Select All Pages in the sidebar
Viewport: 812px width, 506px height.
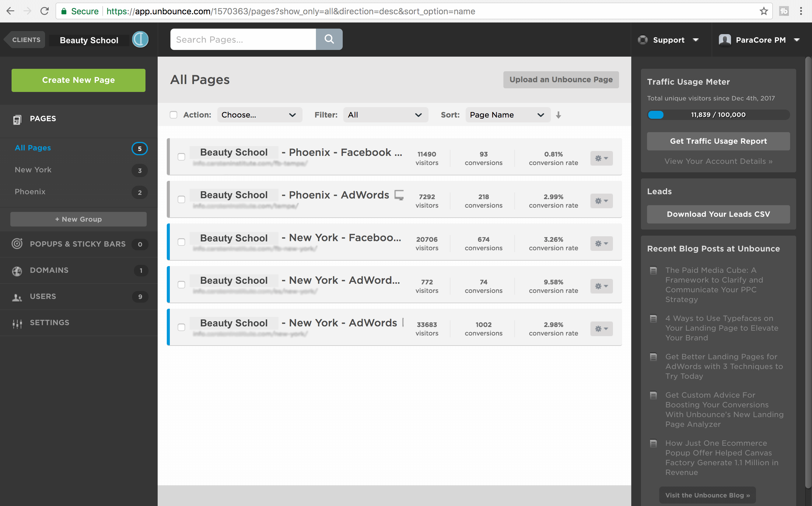[x=33, y=148]
